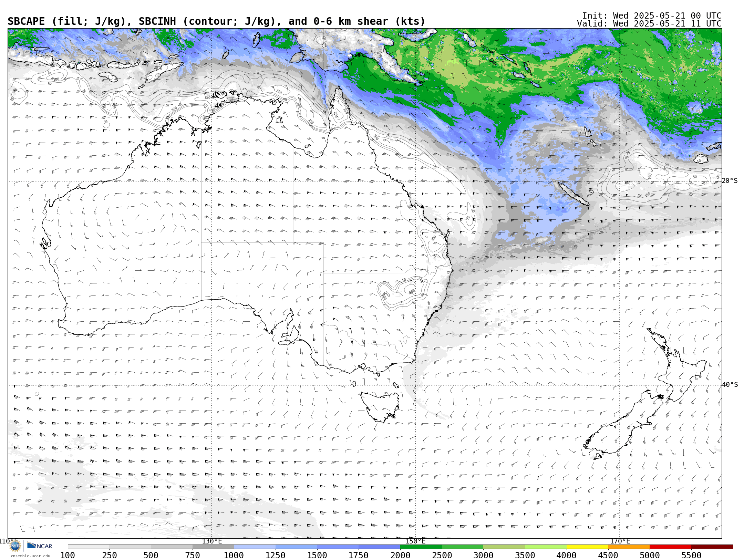The width and height of the screenshot is (744, 560).
Task: Click the 150°E longitude label
Action: 415,541
